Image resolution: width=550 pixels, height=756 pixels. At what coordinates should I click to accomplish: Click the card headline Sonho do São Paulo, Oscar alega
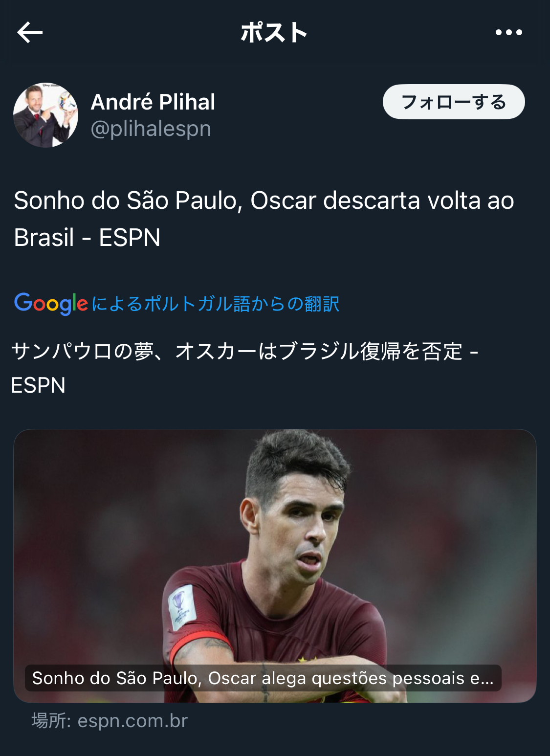[263, 678]
